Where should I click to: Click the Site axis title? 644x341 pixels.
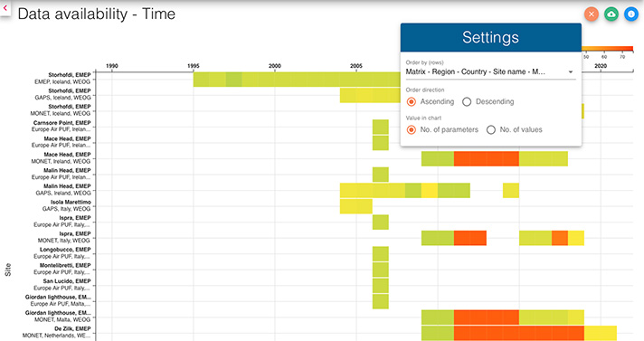pyautogui.click(x=8, y=270)
